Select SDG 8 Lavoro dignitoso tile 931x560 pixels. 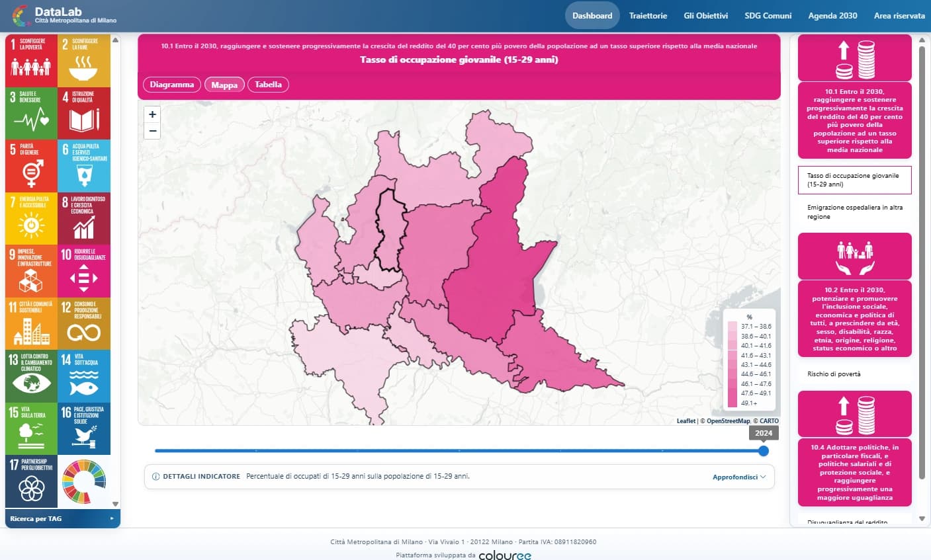[x=84, y=218]
